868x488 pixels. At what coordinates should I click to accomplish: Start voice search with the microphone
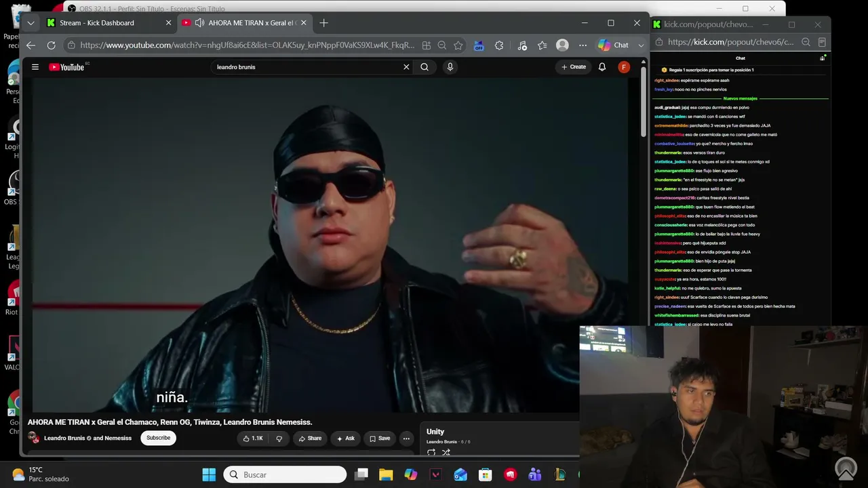pyautogui.click(x=450, y=67)
